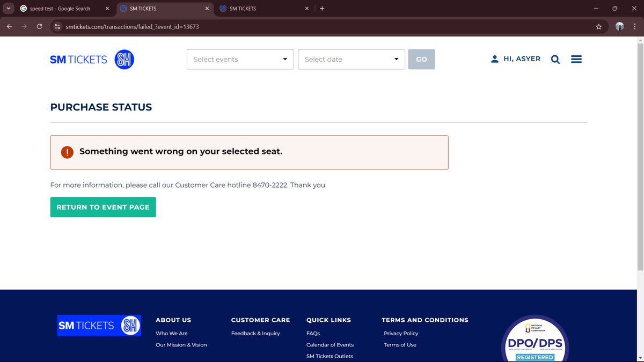
Task: Open the Terms of Use link
Action: point(400,345)
